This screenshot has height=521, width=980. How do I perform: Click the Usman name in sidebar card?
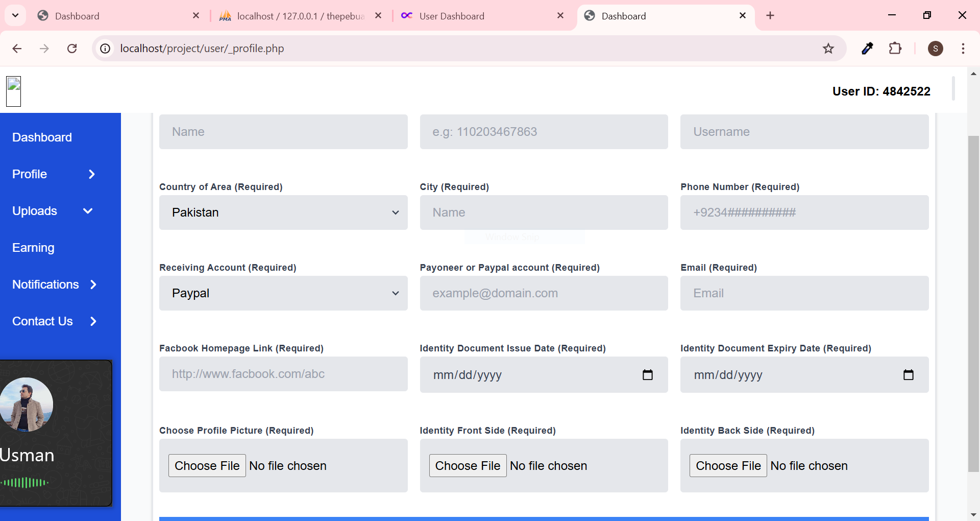[27, 455]
